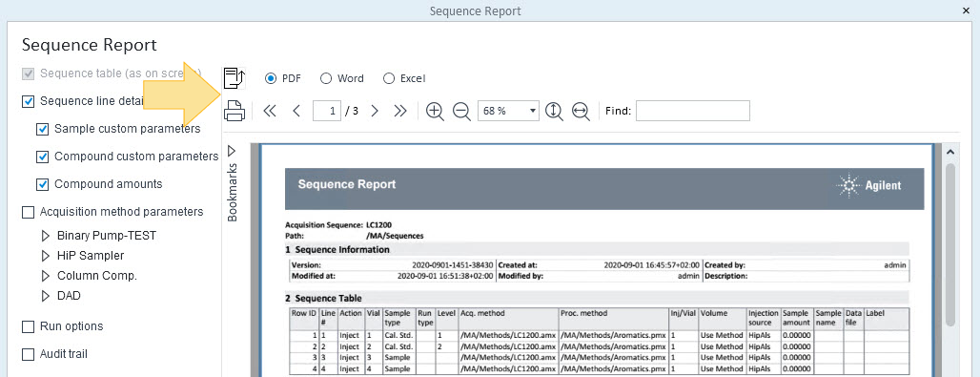Expand the Binary Pump-TEST node
980x377 pixels.
(45, 236)
